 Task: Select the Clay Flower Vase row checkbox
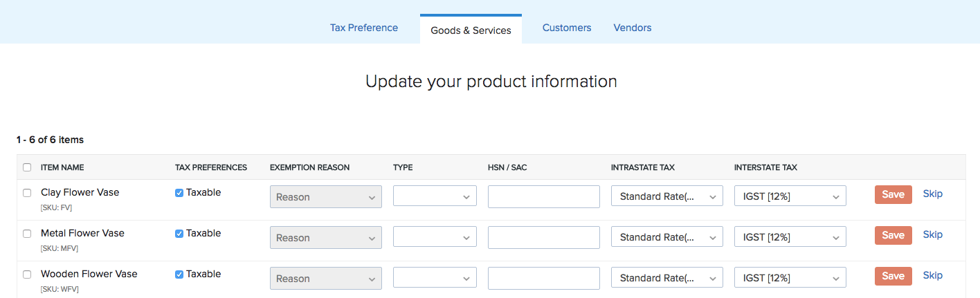pos(27,193)
